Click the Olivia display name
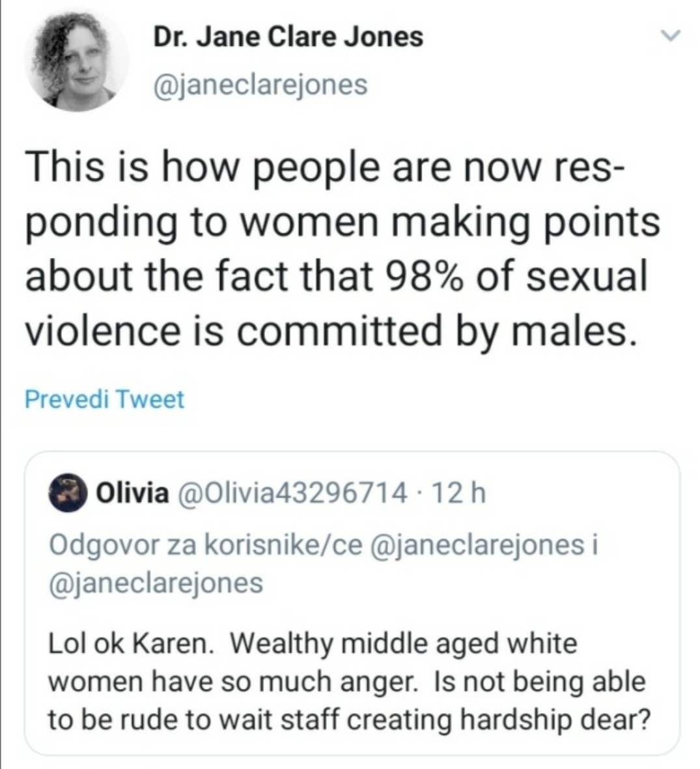Image resolution: width=700 pixels, height=769 pixels. click(132, 494)
